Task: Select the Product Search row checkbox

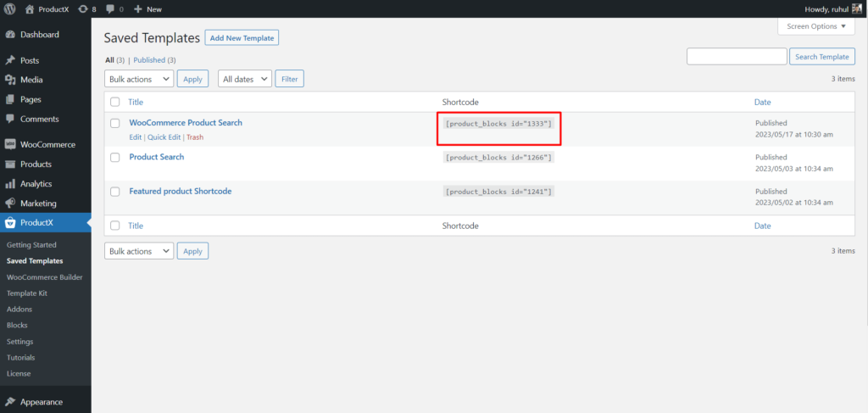Action: click(x=114, y=157)
